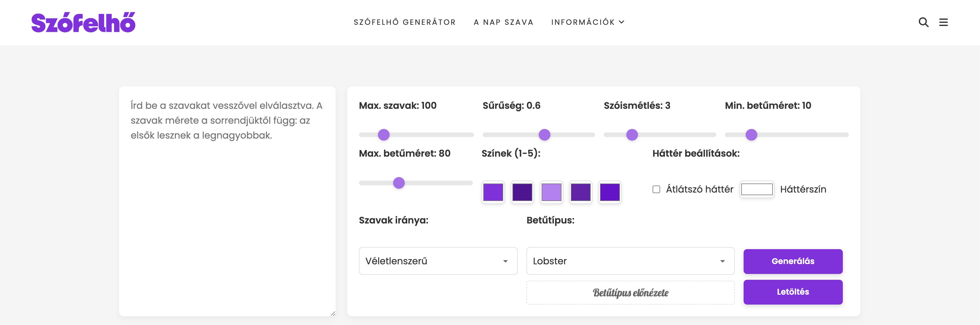Open the Lobster font dropdown

click(630, 261)
